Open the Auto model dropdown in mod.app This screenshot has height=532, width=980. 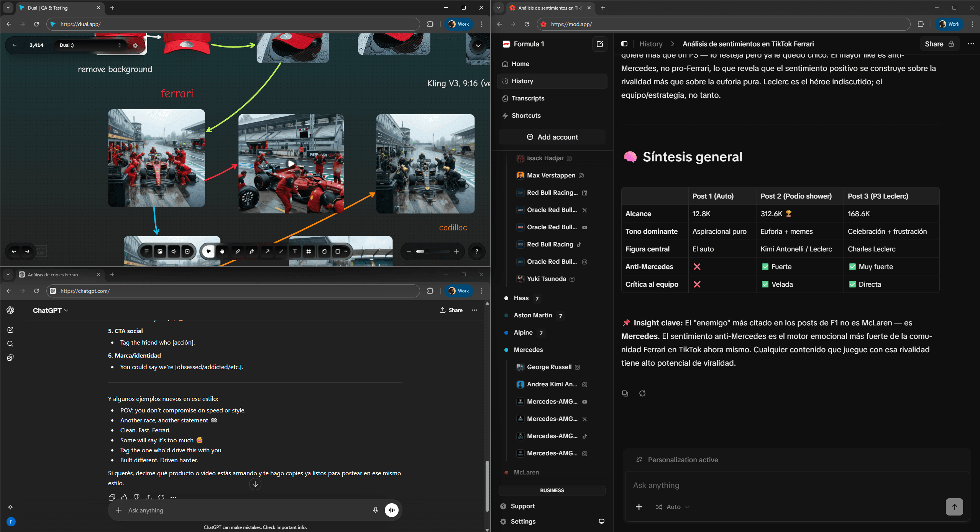tap(673, 507)
